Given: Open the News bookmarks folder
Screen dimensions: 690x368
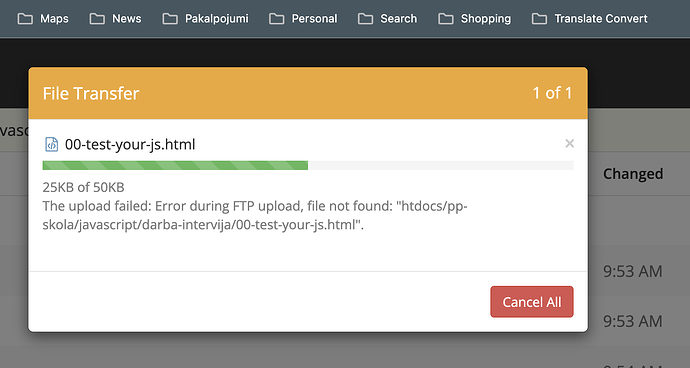Looking at the screenshot, I should pos(115,18).
